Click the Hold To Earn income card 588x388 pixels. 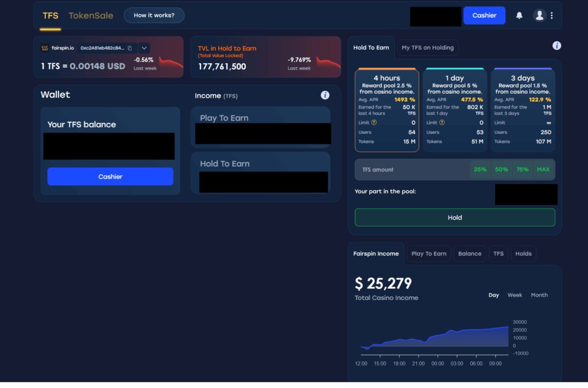[x=260, y=172]
